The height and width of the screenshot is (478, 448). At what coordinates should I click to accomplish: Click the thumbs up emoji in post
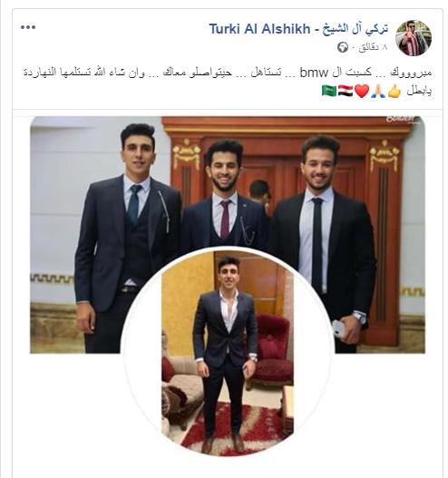[x=394, y=91]
